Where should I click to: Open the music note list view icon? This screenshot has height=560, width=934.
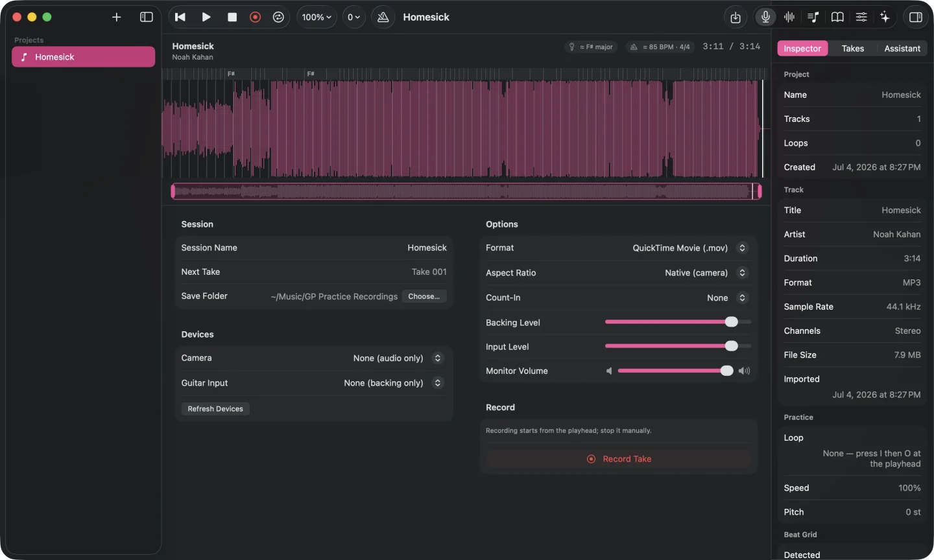pyautogui.click(x=813, y=17)
